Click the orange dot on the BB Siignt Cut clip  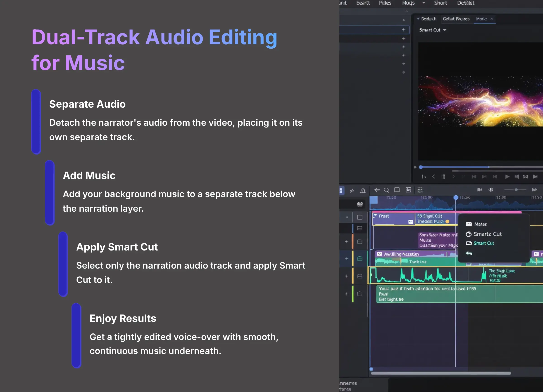pyautogui.click(x=447, y=222)
